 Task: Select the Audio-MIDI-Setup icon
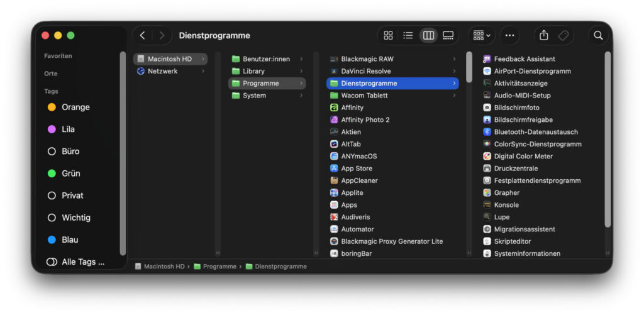coord(487,96)
